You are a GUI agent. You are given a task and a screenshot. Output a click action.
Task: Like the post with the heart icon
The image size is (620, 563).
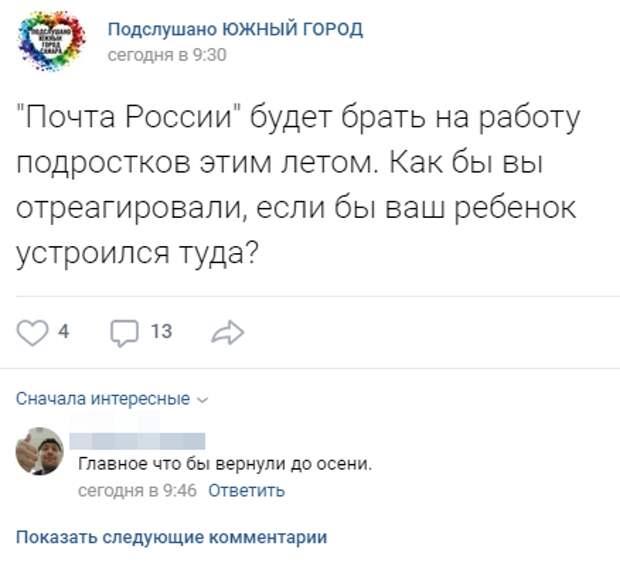point(33,333)
